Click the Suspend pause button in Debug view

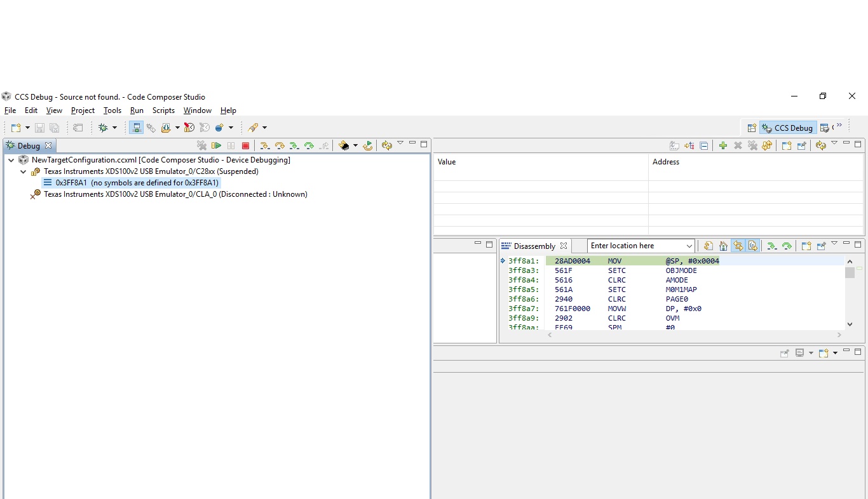[231, 145]
